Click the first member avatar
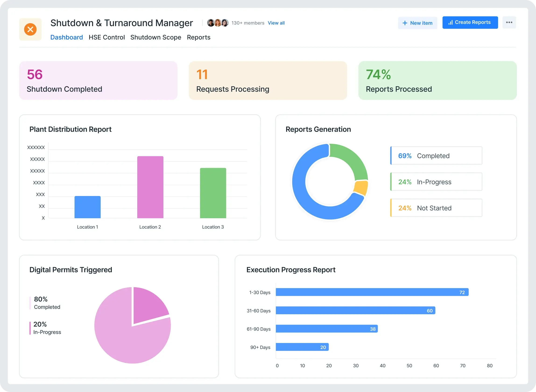 point(211,23)
